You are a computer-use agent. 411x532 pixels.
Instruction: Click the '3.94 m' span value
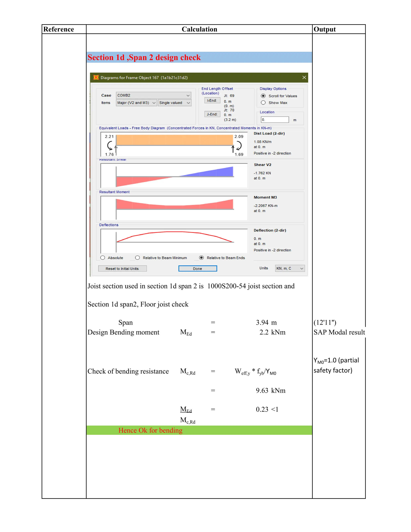tap(266, 323)
